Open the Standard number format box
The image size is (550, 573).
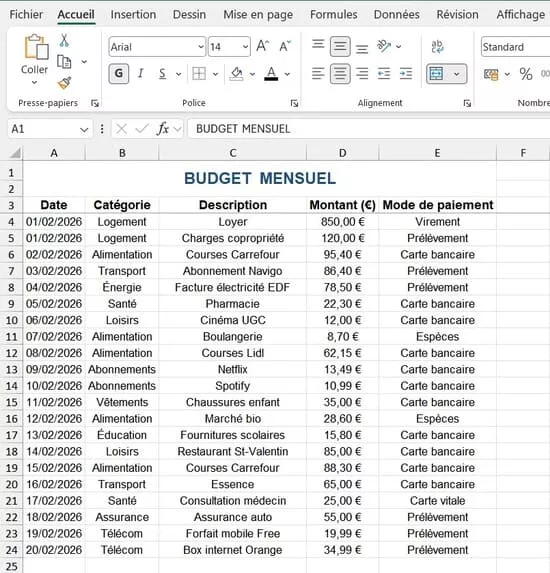pyautogui.click(x=516, y=47)
